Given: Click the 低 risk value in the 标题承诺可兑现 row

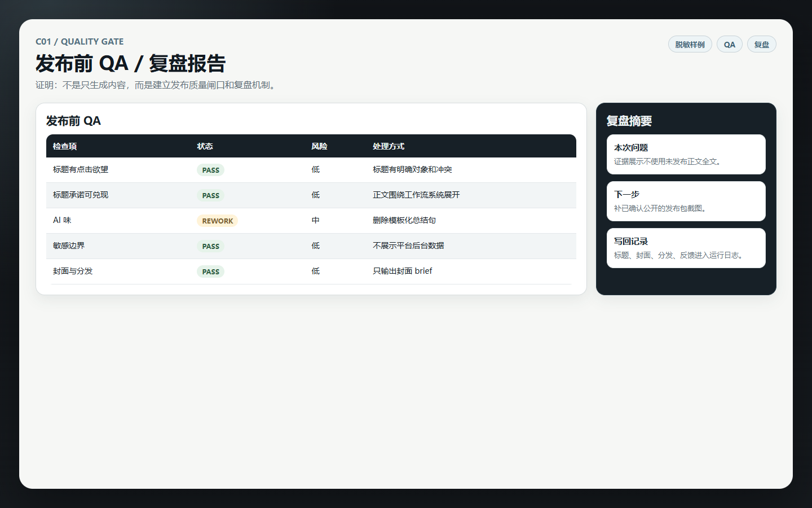Looking at the screenshot, I should [316, 195].
